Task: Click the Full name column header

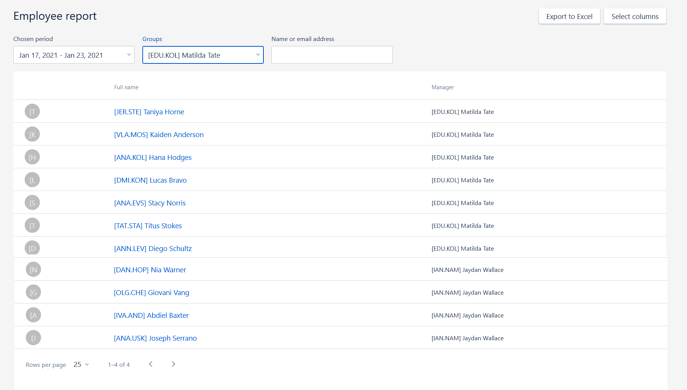Action: [x=126, y=87]
